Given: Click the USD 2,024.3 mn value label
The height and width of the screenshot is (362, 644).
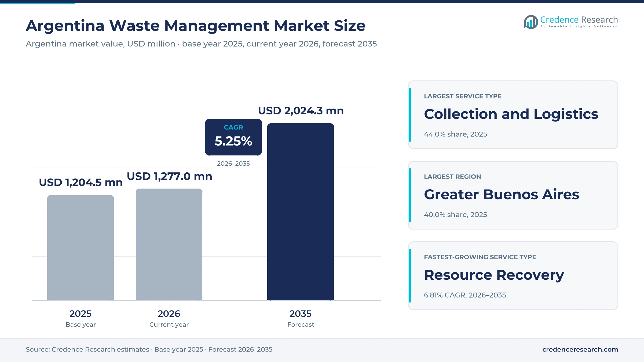Looking at the screenshot, I should [301, 111].
